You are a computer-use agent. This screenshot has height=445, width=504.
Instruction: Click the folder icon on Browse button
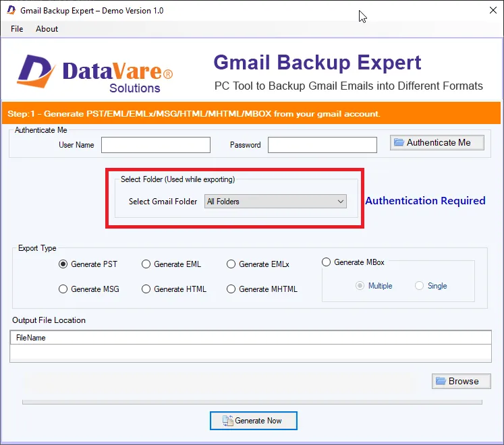click(441, 381)
